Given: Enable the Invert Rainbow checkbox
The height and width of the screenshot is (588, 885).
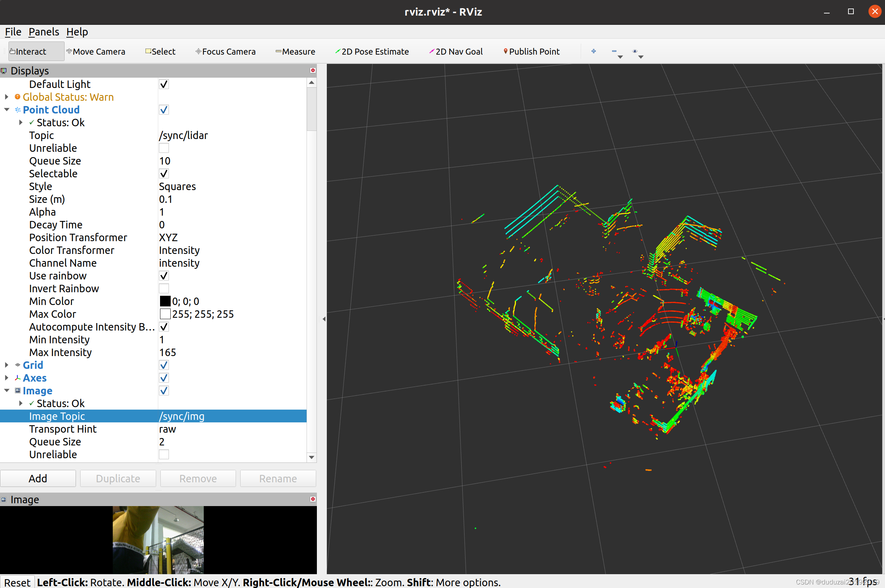Looking at the screenshot, I should point(164,288).
